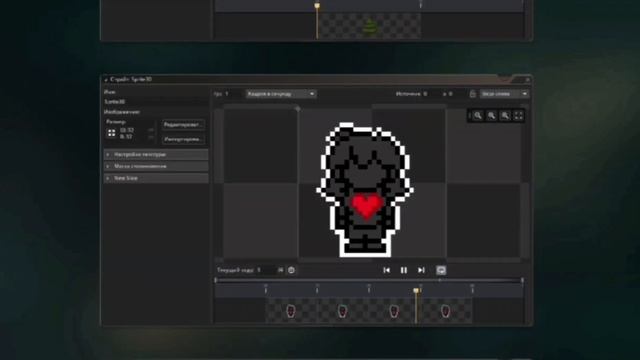640x360 pixels.
Task: Select the first frame thumbnail in timeline
Action: click(291, 311)
